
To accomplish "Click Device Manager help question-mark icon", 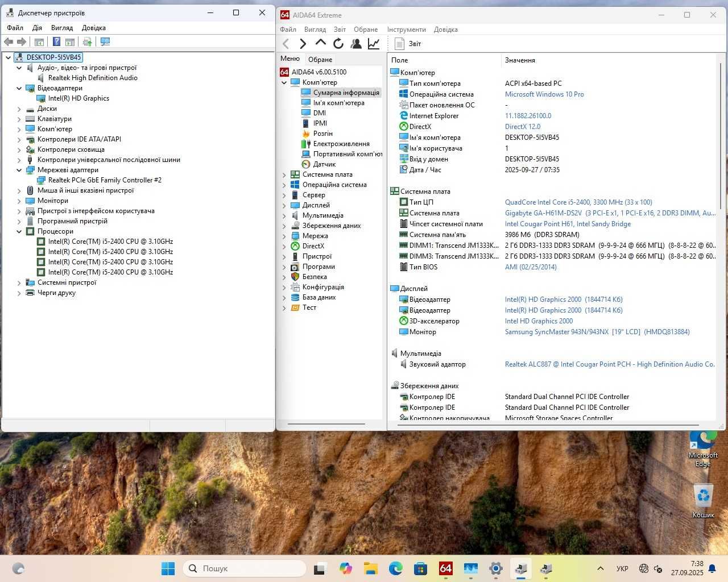I will (x=56, y=41).
